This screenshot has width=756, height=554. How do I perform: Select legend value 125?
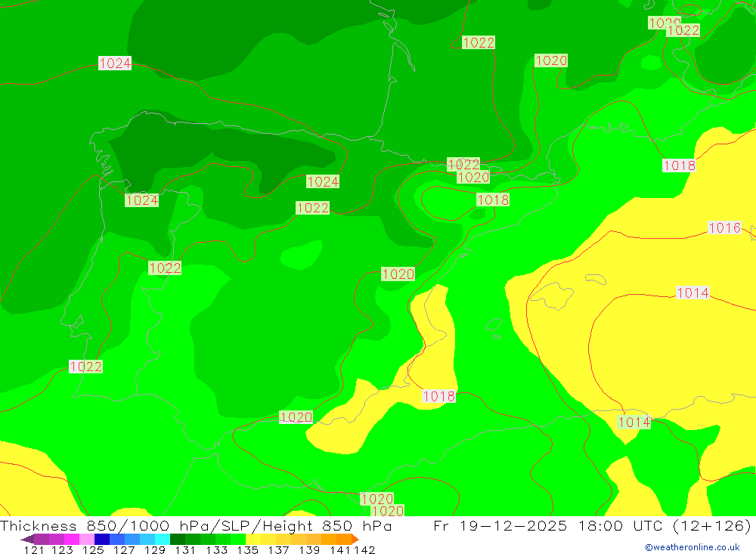pos(93,549)
